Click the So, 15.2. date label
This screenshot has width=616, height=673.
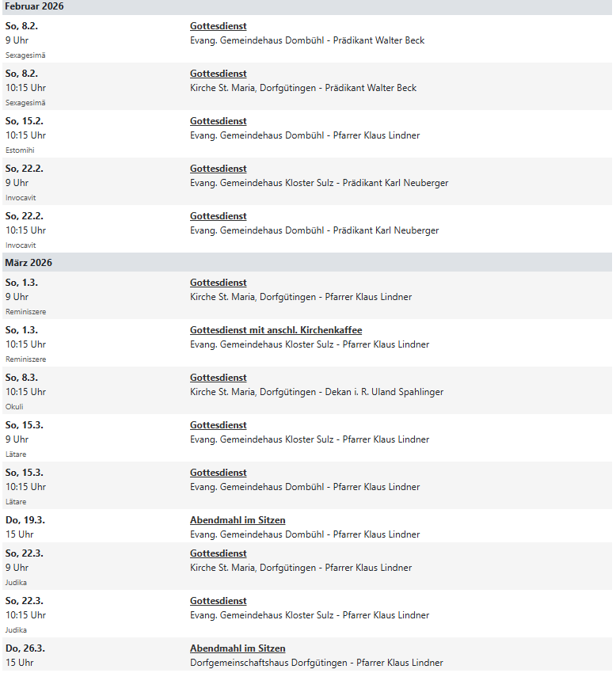[25, 121]
